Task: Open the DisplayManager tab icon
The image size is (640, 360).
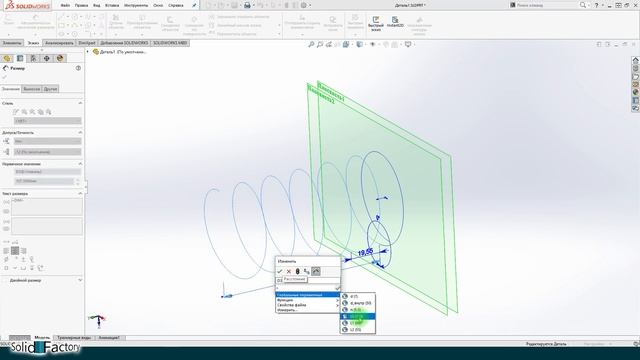Action: pyautogui.click(x=60, y=58)
